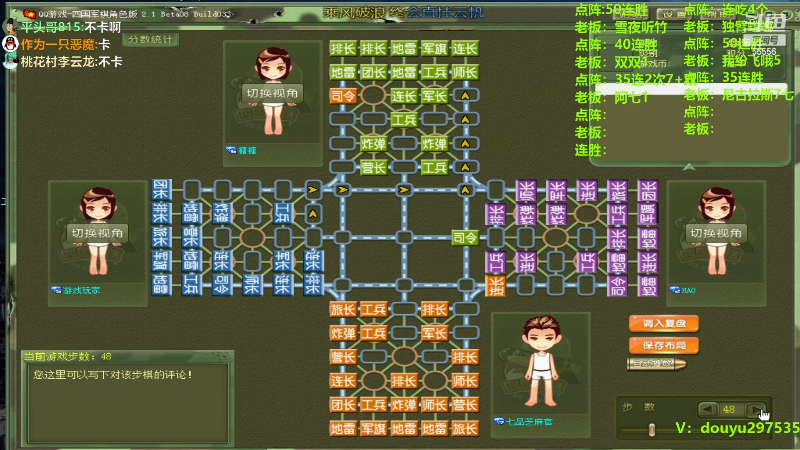The width and height of the screenshot is (800, 450).
Task: Click the right player name HAO
Action: (688, 290)
